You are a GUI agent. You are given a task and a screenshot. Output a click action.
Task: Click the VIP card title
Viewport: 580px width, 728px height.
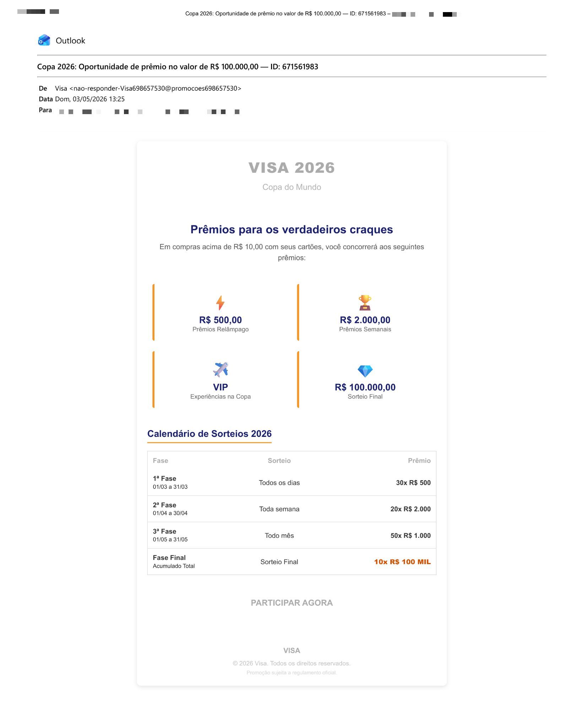click(220, 387)
